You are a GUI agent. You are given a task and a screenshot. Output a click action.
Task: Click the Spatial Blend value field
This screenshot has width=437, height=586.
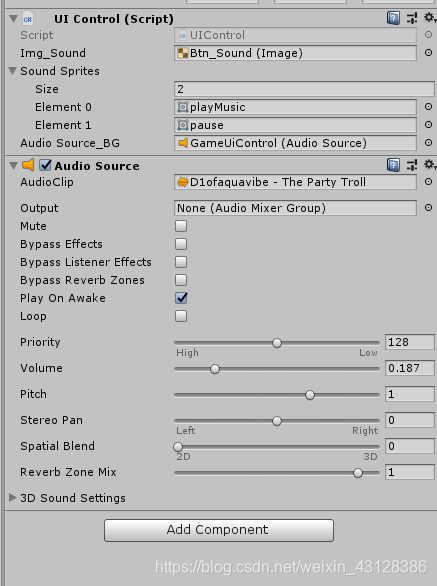pyautogui.click(x=410, y=446)
